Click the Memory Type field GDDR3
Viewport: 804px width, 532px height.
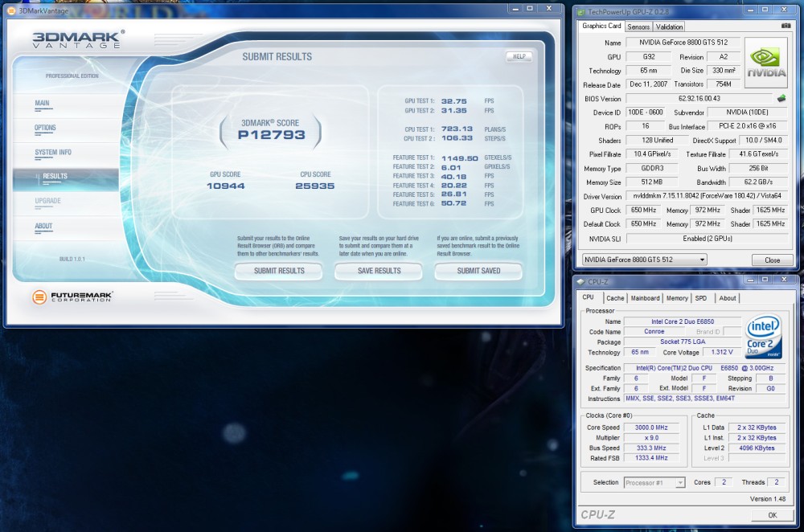pos(652,168)
